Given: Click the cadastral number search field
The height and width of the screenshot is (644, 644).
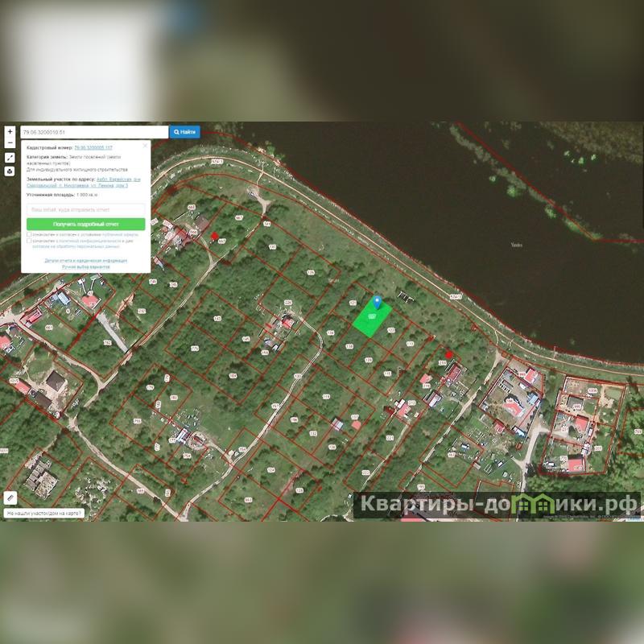Looking at the screenshot, I should coord(93,132).
